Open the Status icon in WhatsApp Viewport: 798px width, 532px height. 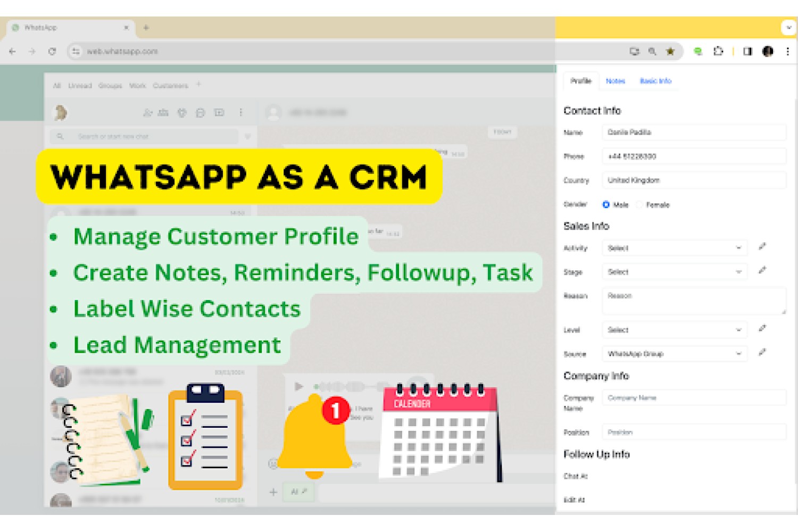coord(182,113)
